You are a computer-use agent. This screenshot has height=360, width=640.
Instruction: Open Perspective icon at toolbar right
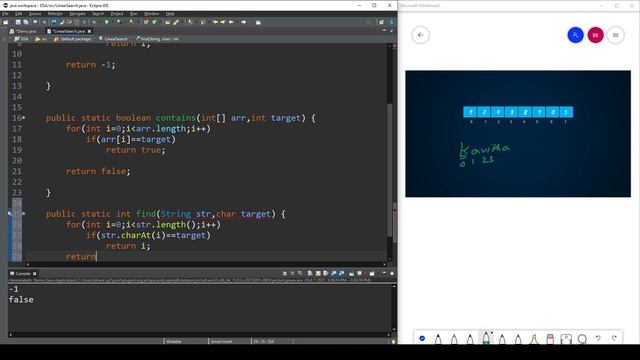(381, 22)
